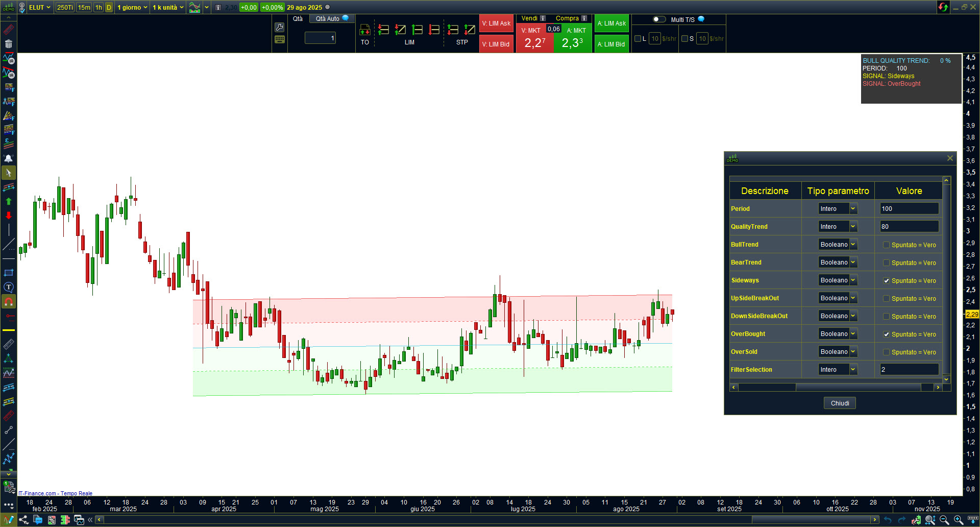Click the zoom in magnifier icon
Screen dimensions: 980x527
click(x=959, y=520)
